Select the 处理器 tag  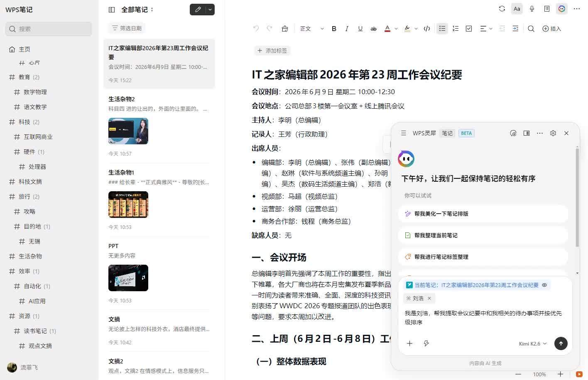pos(37,167)
